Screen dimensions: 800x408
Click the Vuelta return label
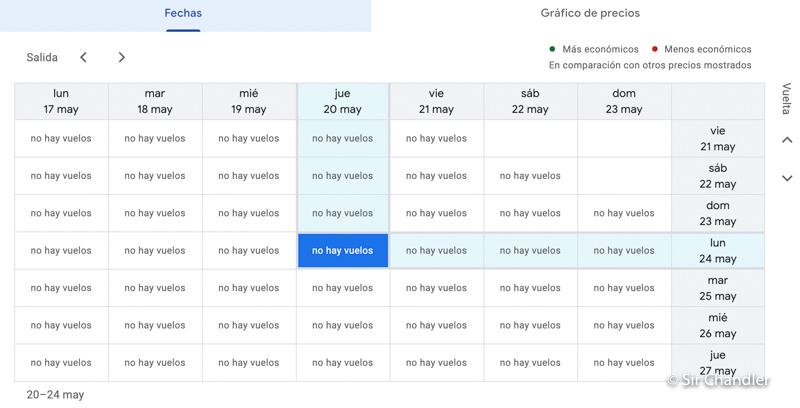[x=786, y=99]
